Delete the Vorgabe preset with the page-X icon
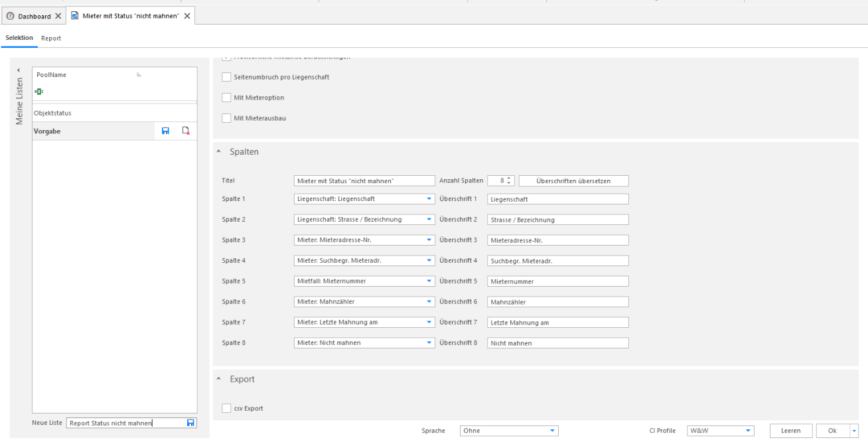 pyautogui.click(x=186, y=131)
